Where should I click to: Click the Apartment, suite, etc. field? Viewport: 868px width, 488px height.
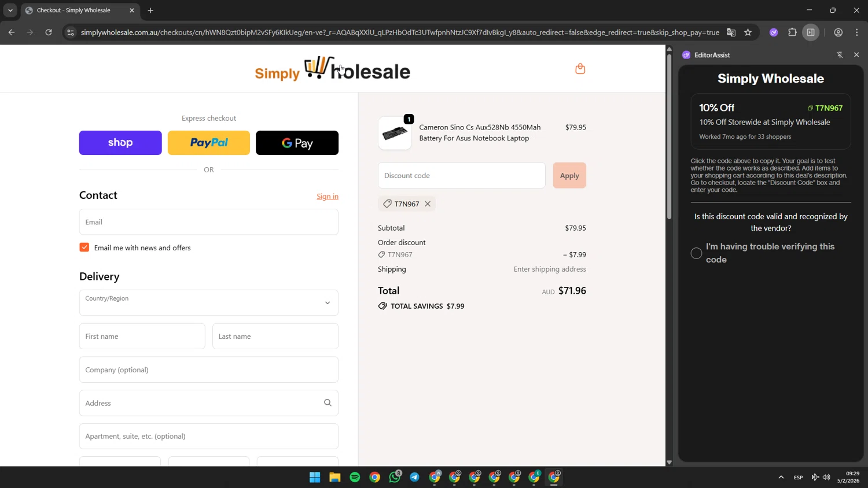[x=209, y=437]
